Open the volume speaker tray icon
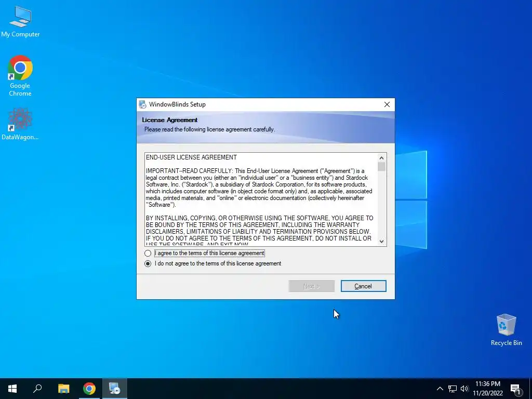532x399 pixels. click(x=464, y=389)
